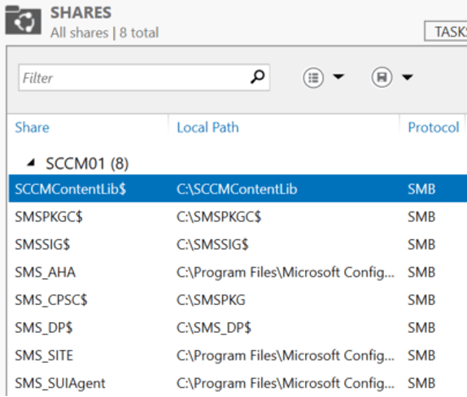Click the save query disk icon
Image resolution: width=467 pixels, height=397 pixels.
382,77
